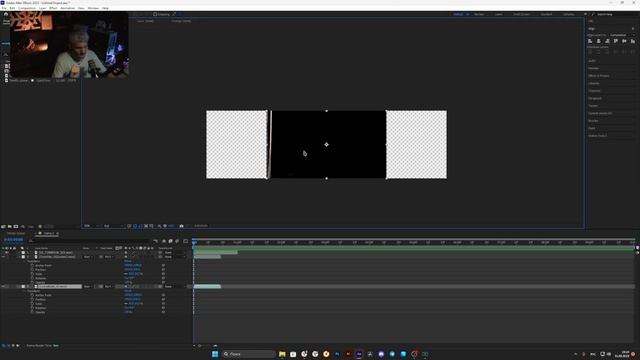The height and width of the screenshot is (360, 640).
Task: Switch to the Small Screen workspace
Action: (x=521, y=14)
